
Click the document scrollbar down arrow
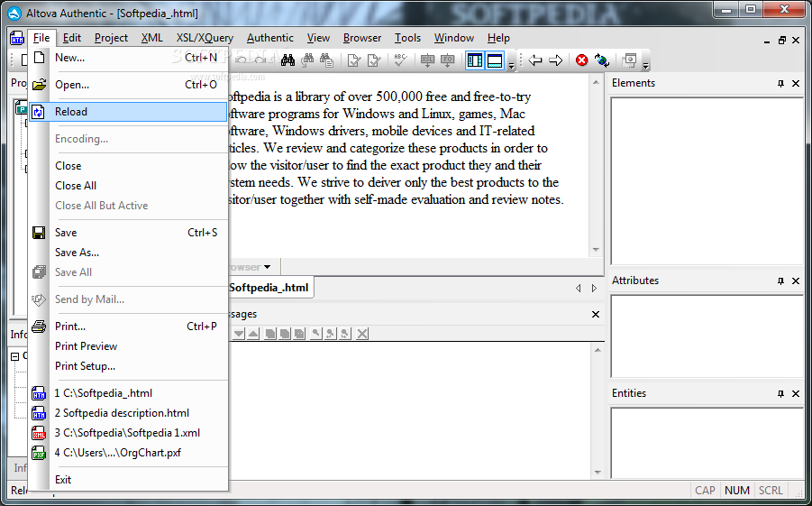(x=596, y=250)
